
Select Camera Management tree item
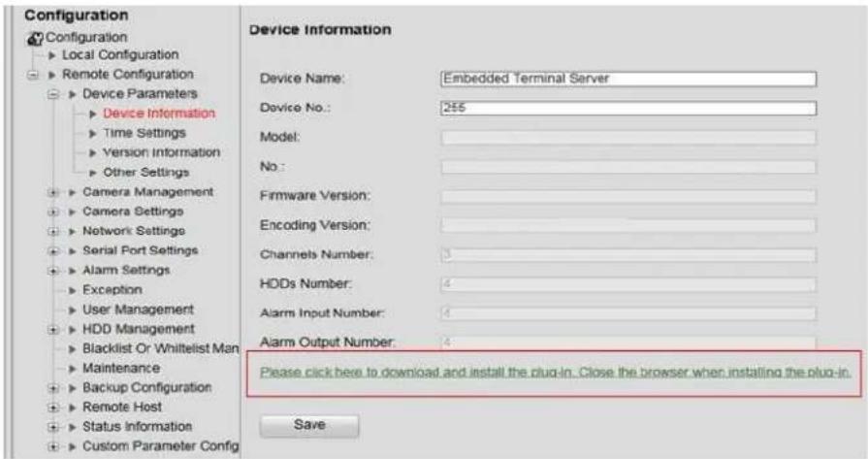[147, 191]
